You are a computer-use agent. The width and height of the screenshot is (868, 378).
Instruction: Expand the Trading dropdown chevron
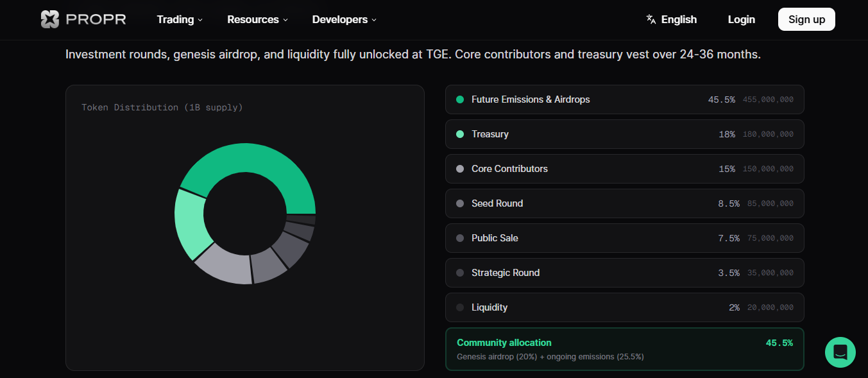pos(200,20)
